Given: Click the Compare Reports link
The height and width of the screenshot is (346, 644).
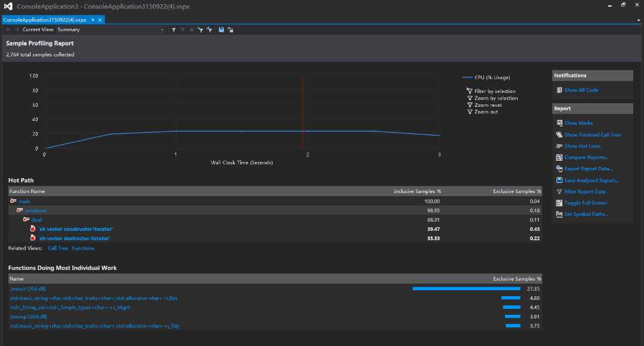Looking at the screenshot, I should coord(586,157).
